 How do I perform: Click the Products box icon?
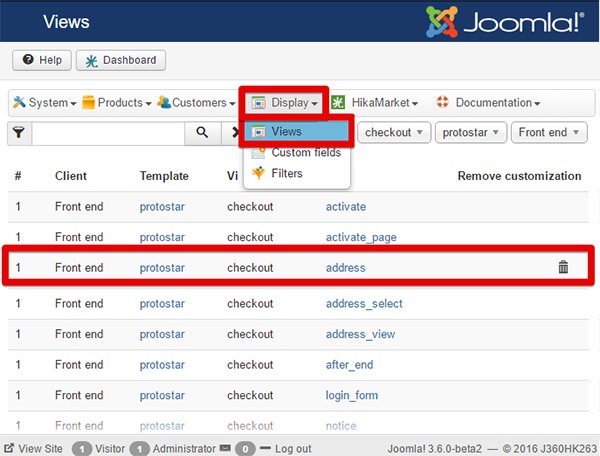click(x=88, y=102)
